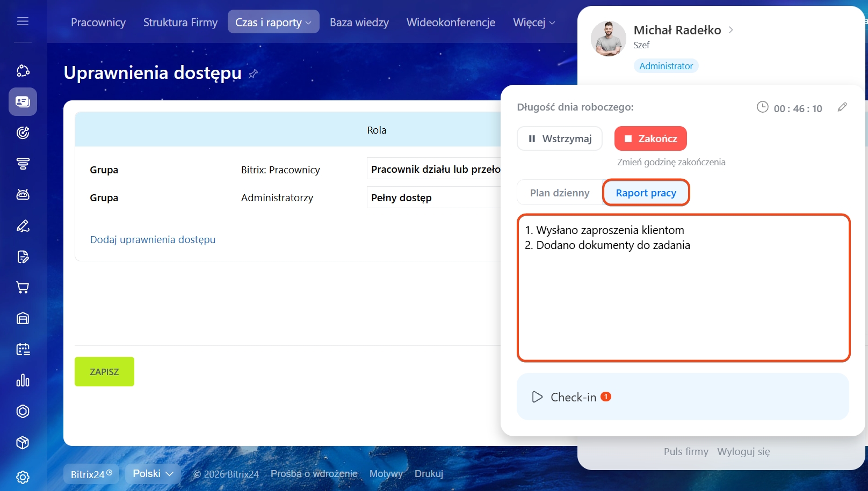Expand the Więcej menu
The width and height of the screenshot is (868, 491).
click(533, 22)
